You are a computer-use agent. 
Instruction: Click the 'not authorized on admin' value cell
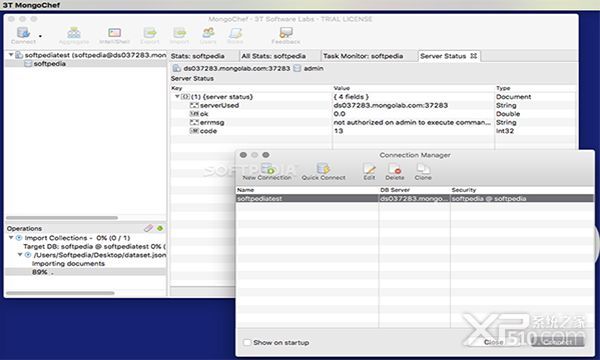point(413,122)
